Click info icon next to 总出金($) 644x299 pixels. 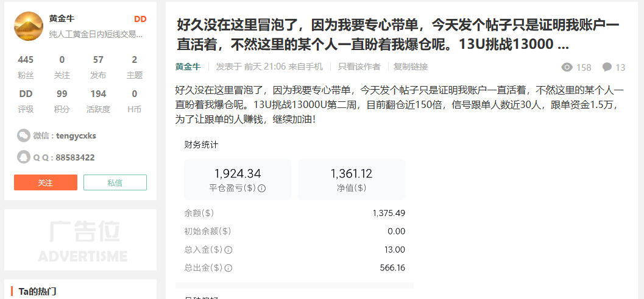[x=228, y=267]
